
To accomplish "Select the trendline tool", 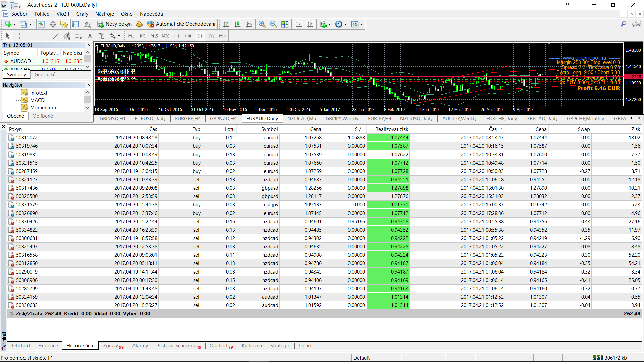I will coord(56,36).
